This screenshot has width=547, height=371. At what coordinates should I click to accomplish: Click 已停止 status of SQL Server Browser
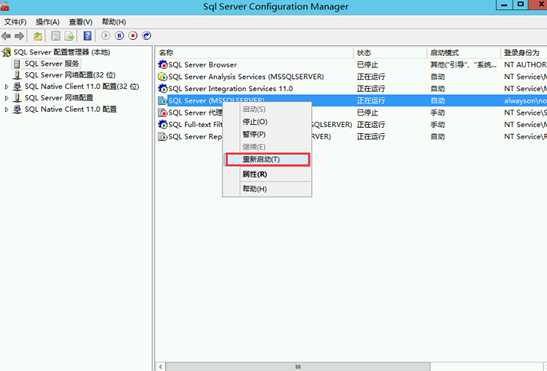point(367,65)
